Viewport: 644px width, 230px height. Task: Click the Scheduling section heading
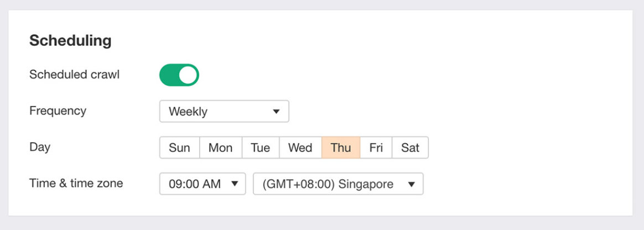click(x=70, y=40)
